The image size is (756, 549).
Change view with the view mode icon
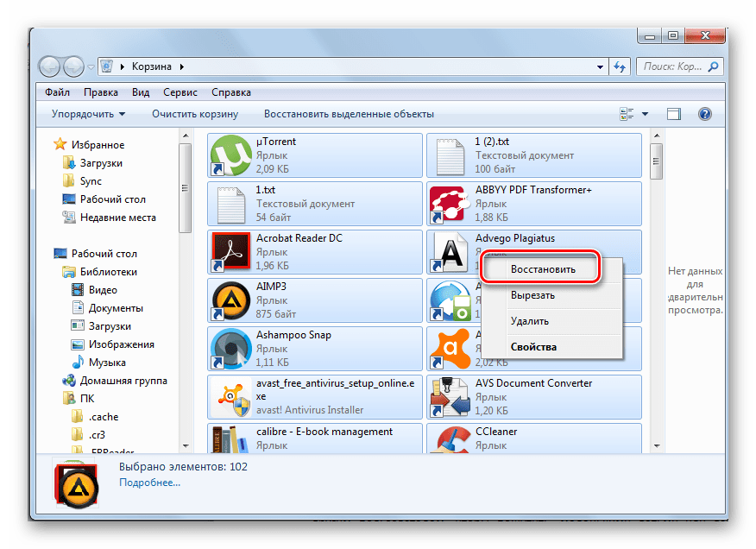point(627,114)
